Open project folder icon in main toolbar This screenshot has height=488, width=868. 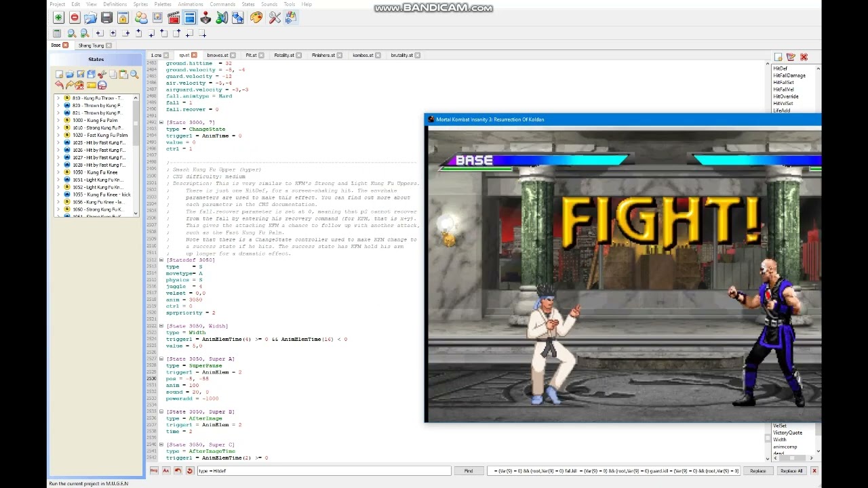(x=90, y=18)
